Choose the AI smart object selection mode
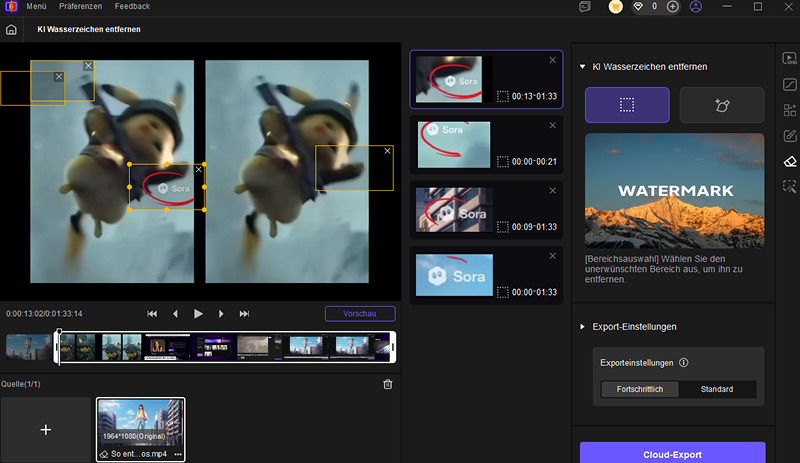The height and width of the screenshot is (463, 800). click(x=721, y=104)
